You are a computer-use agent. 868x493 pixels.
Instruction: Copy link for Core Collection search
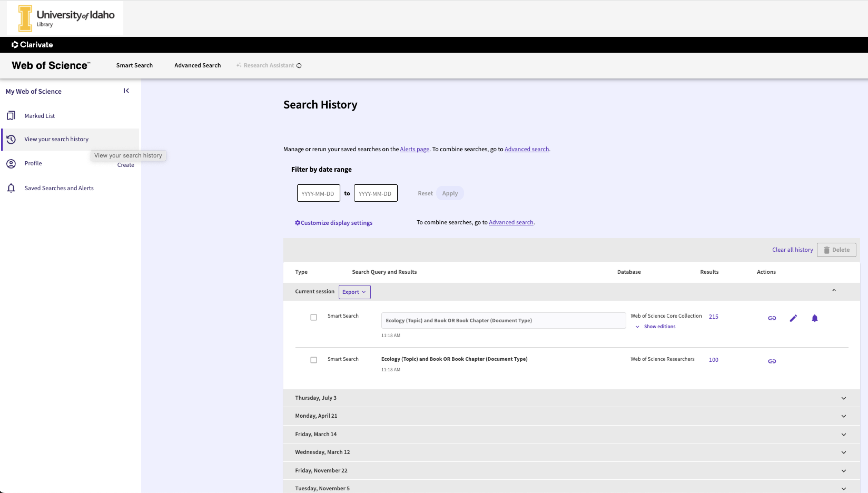pyautogui.click(x=772, y=318)
